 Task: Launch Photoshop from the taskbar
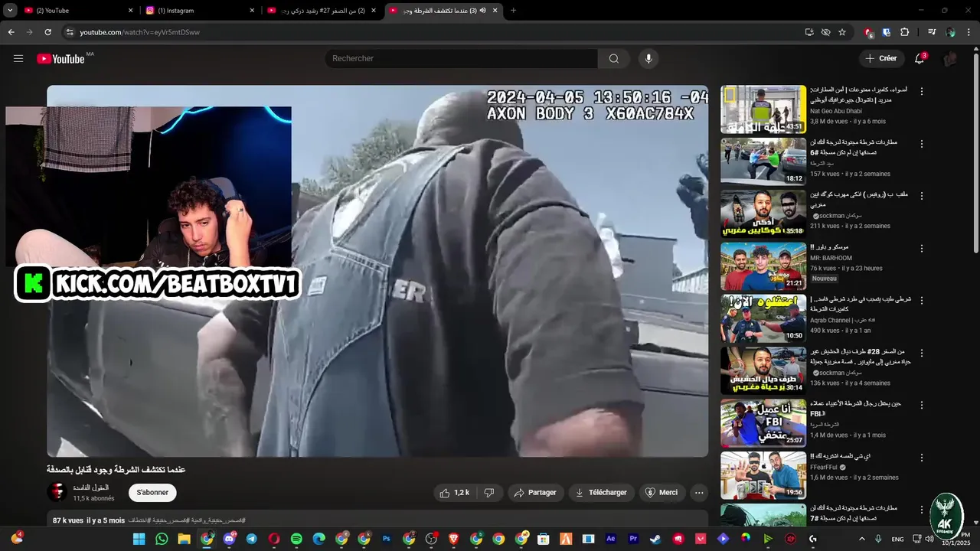387,539
